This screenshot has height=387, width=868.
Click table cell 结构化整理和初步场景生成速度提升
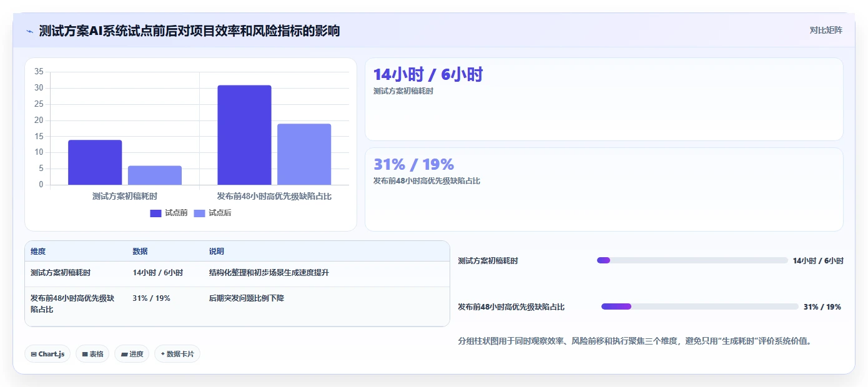[269, 273]
